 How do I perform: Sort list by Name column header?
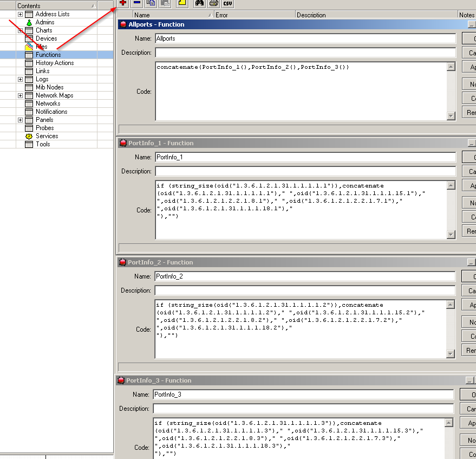click(x=173, y=15)
